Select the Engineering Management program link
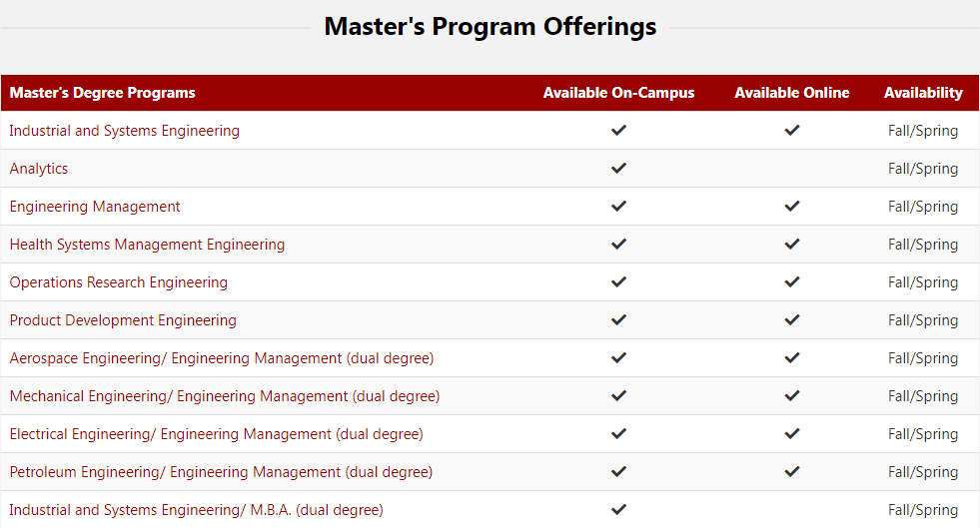The image size is (980, 528). [95, 207]
